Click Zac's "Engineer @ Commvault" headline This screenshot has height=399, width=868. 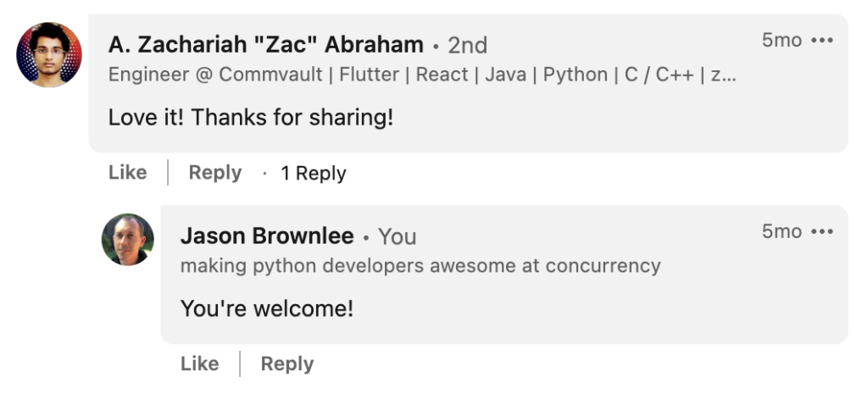coord(422,75)
